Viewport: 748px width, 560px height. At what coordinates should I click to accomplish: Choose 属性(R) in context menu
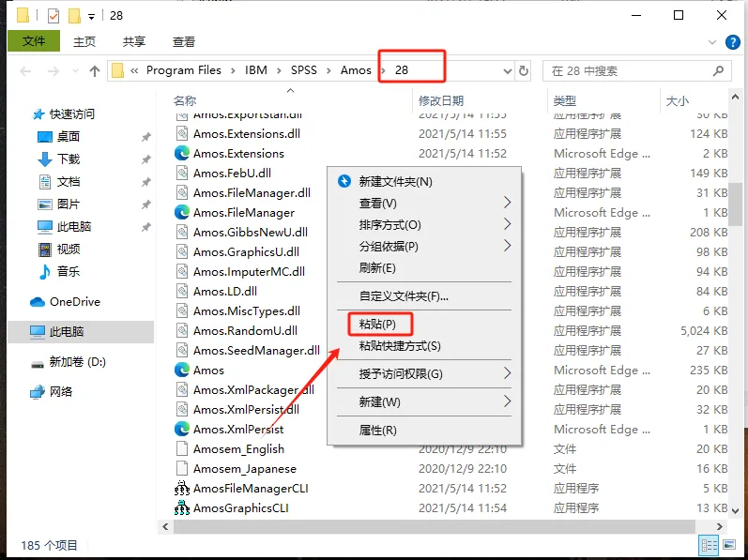click(x=378, y=430)
